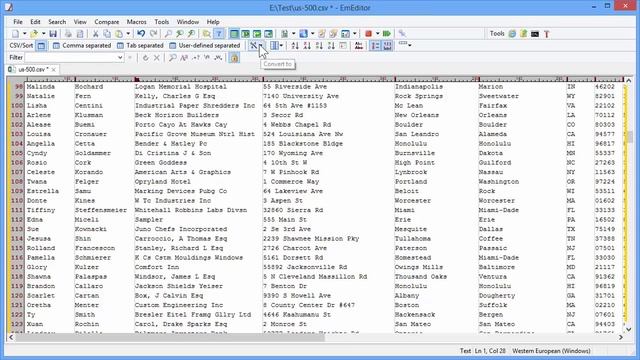Clear the filter with the X icon
The width and height of the screenshot is (640, 360).
pyautogui.click(x=157, y=58)
